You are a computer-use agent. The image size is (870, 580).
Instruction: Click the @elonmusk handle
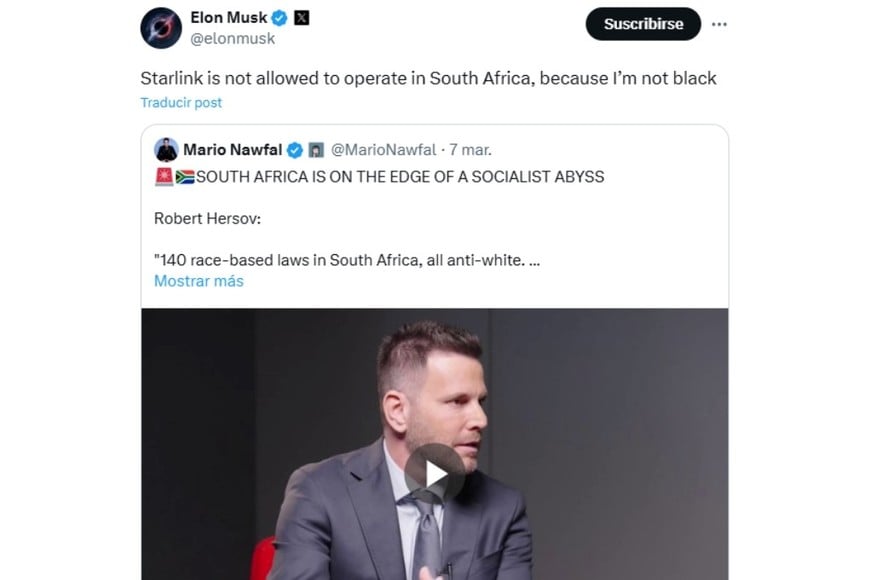tap(232, 38)
